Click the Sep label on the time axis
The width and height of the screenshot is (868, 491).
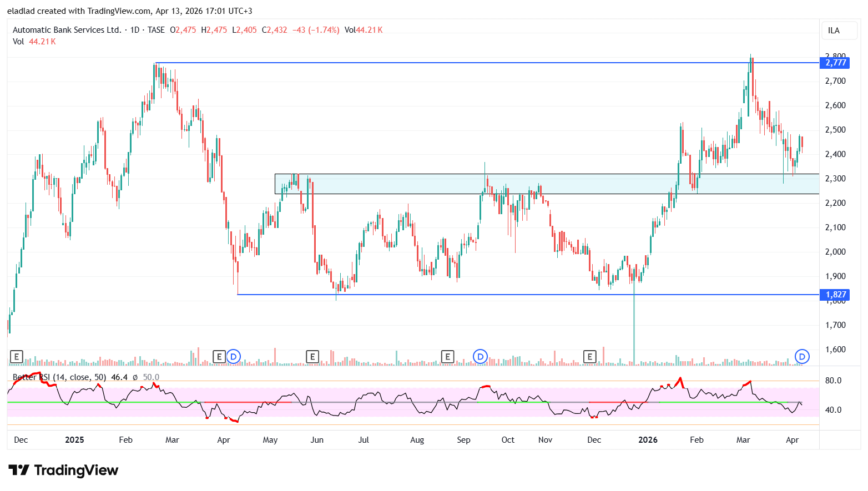point(463,440)
